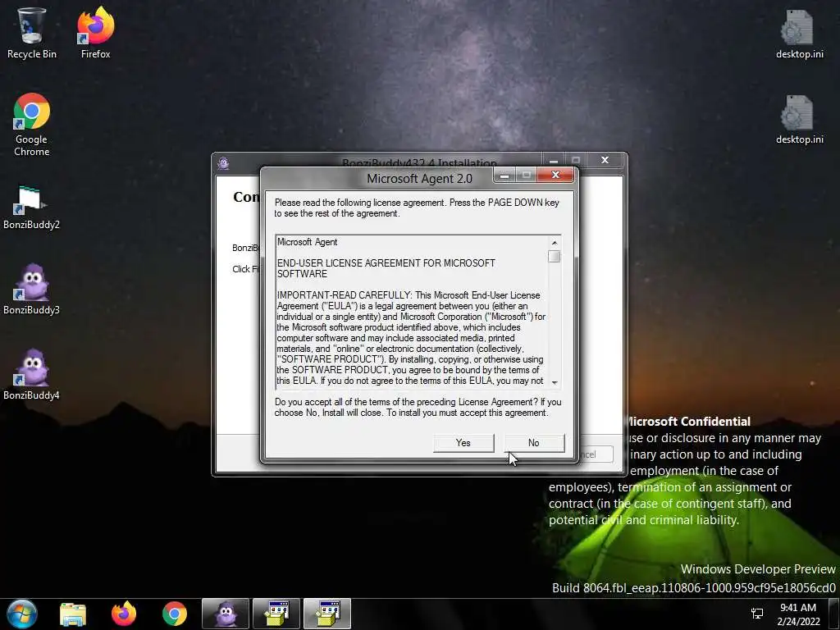Launch Firefox from the desktop shortcut
The image size is (840, 630).
(95, 33)
